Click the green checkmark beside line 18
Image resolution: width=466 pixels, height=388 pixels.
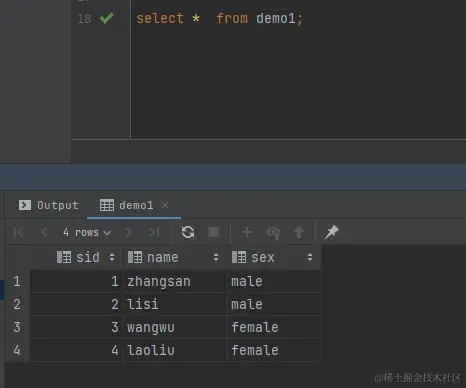(107, 18)
